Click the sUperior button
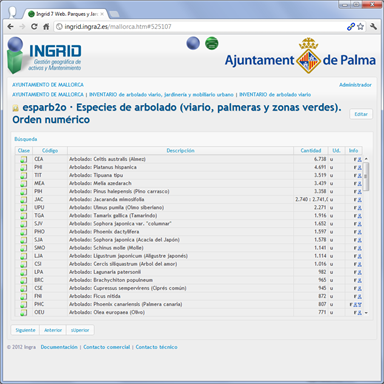384x384 pixels. 80,330
